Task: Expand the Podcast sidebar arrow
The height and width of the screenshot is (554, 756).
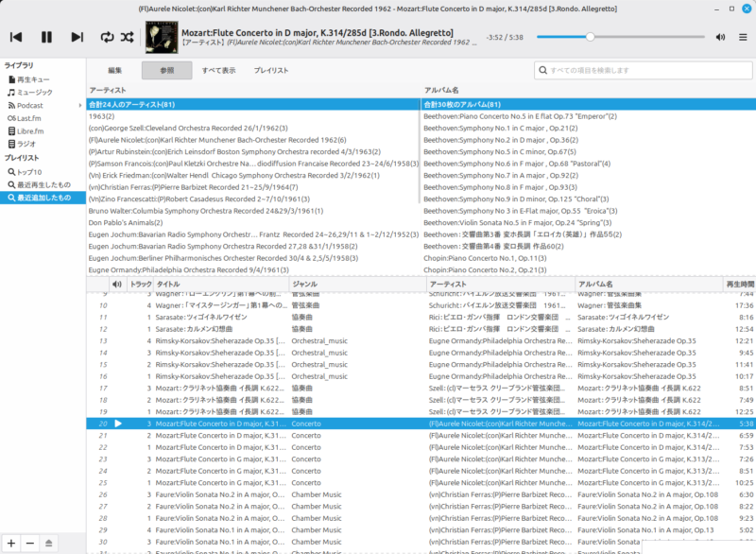Action: click(x=80, y=105)
